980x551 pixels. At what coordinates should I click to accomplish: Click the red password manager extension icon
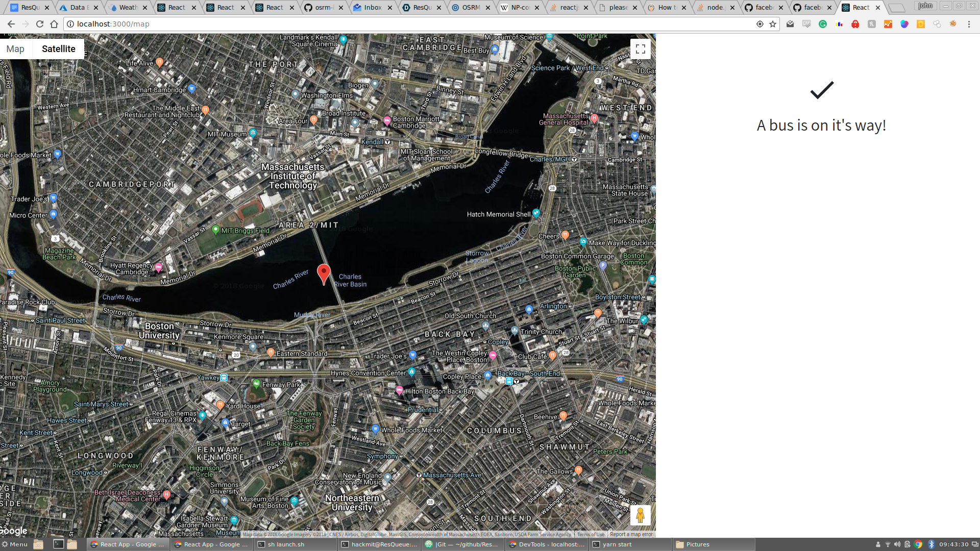(855, 24)
